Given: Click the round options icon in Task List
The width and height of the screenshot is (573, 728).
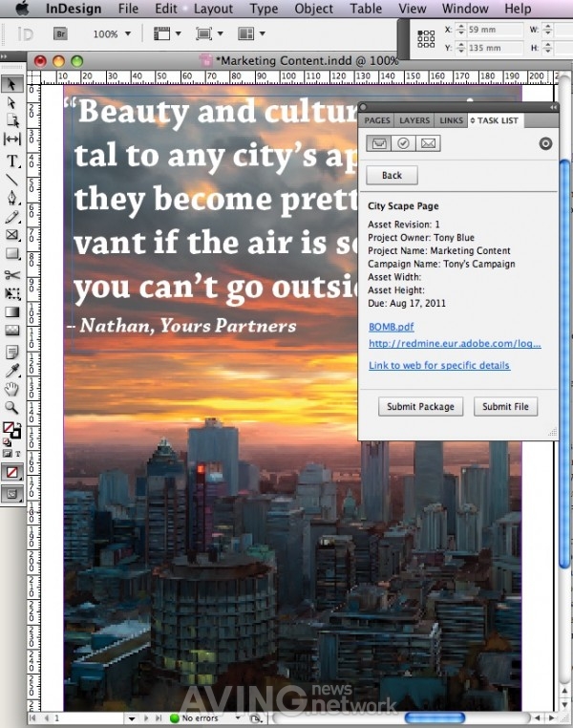Looking at the screenshot, I should (545, 143).
